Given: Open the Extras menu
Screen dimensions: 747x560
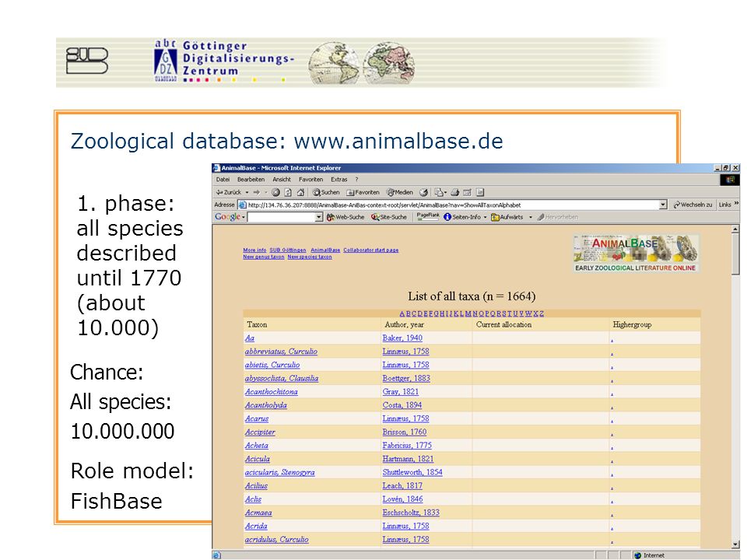Looking at the screenshot, I should tap(339, 180).
